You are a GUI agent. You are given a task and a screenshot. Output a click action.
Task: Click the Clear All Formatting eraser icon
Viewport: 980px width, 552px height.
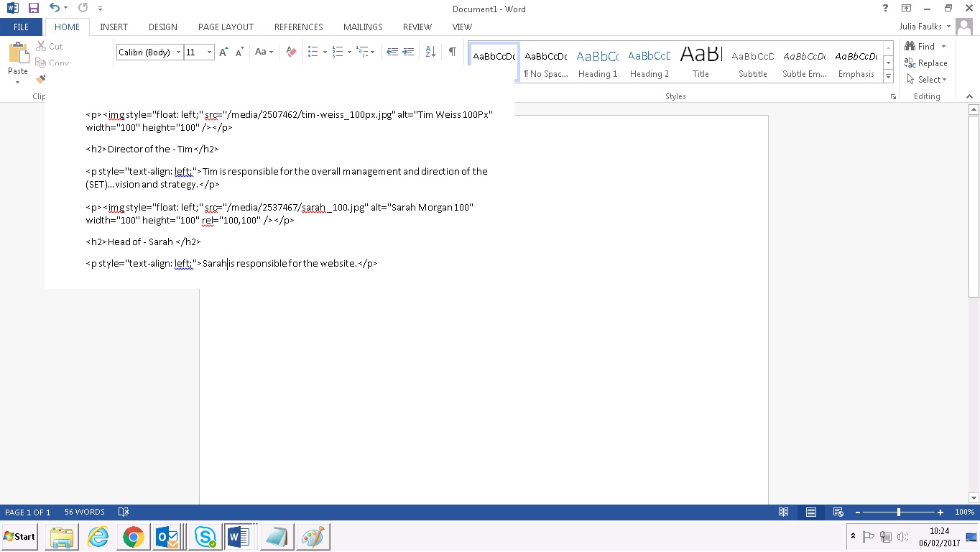291,52
